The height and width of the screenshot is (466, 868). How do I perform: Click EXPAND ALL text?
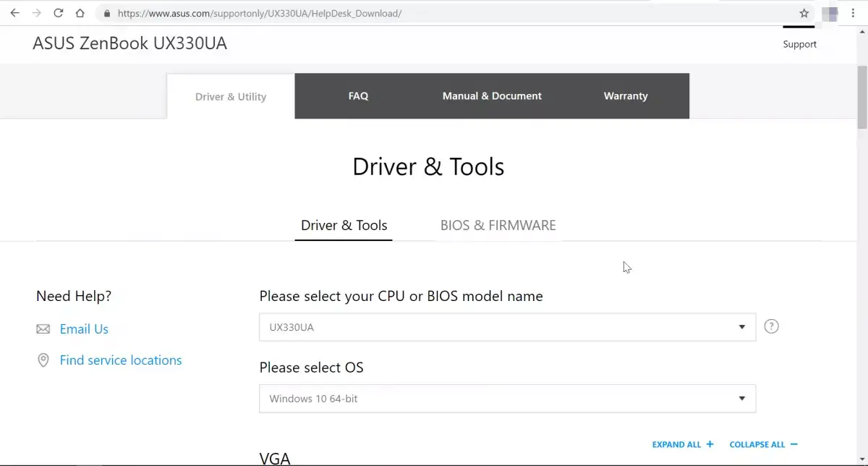point(676,444)
